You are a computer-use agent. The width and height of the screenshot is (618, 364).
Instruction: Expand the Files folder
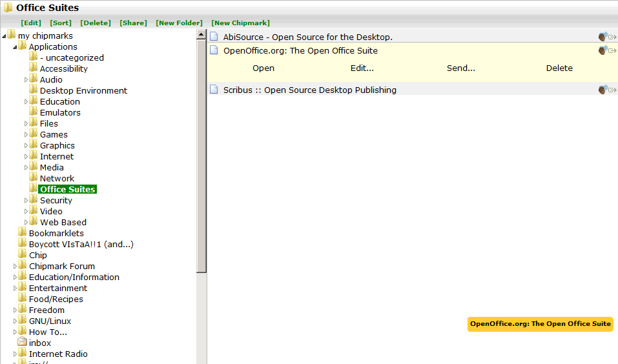(26, 124)
